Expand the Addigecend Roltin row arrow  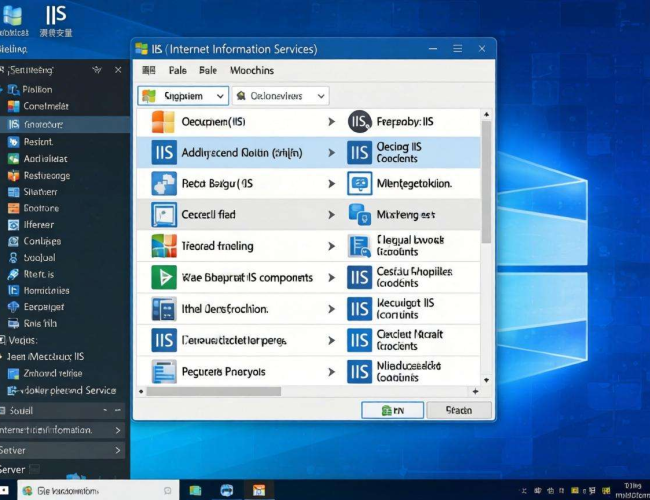pyautogui.click(x=332, y=153)
